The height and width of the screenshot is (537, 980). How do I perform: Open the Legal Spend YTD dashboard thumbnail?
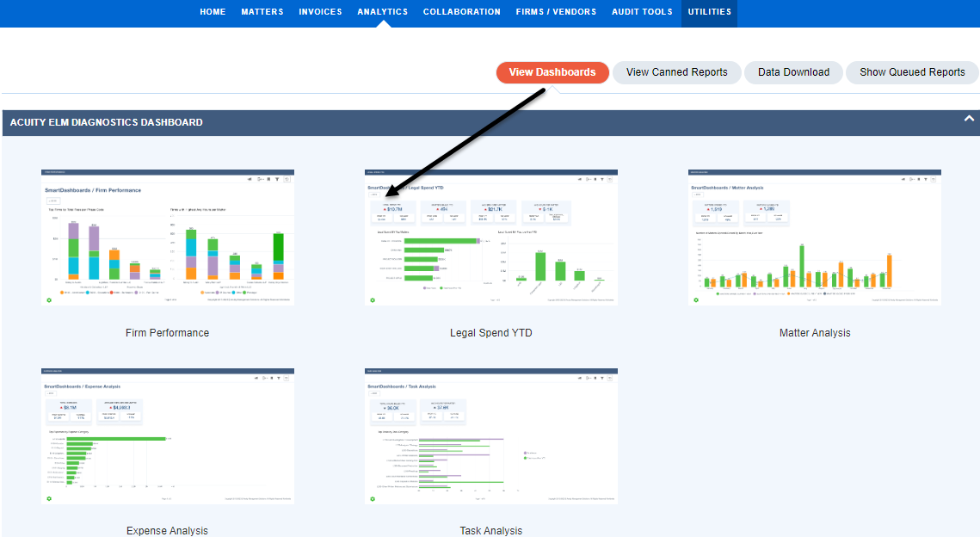490,237
